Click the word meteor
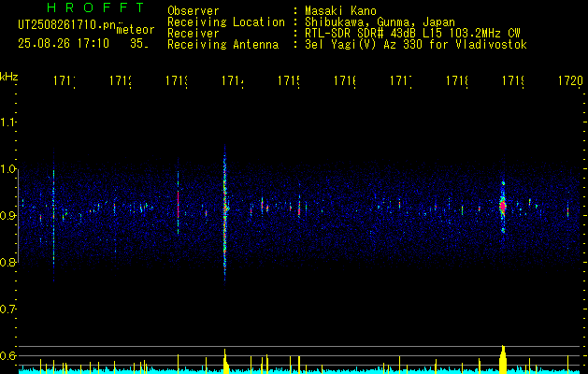This screenshot has height=374, width=588. 136,30
